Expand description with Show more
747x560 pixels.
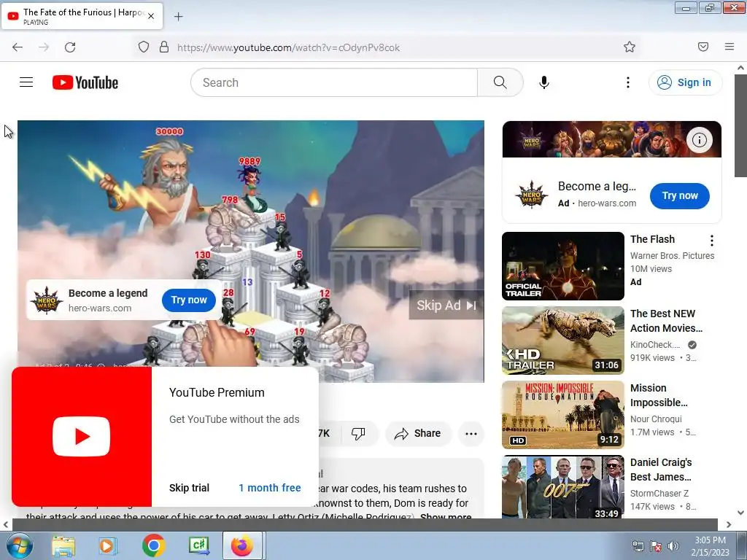[x=446, y=516]
